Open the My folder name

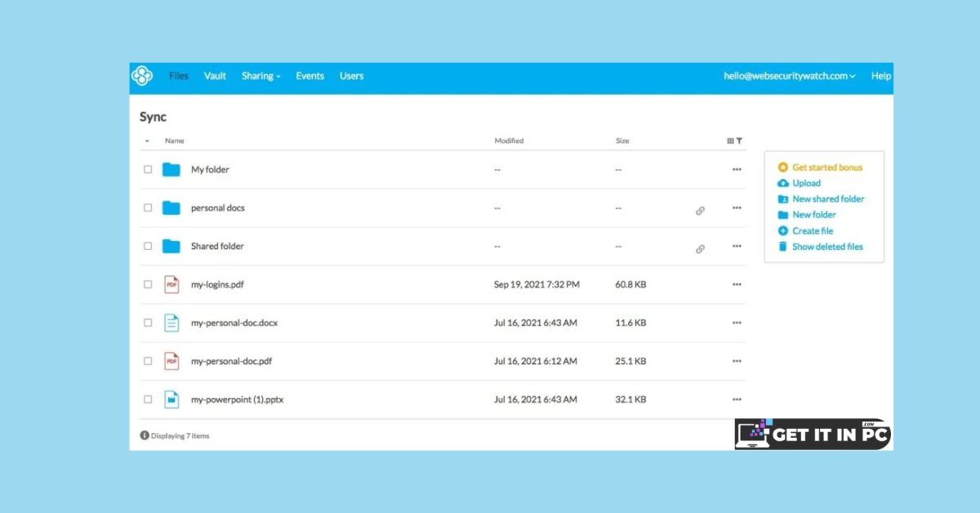coord(210,170)
